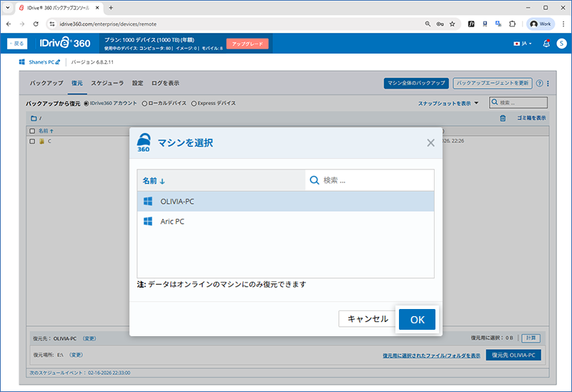The image size is (572, 392).
Task: Close the マシンを選択 dialog with X
Action: click(430, 142)
